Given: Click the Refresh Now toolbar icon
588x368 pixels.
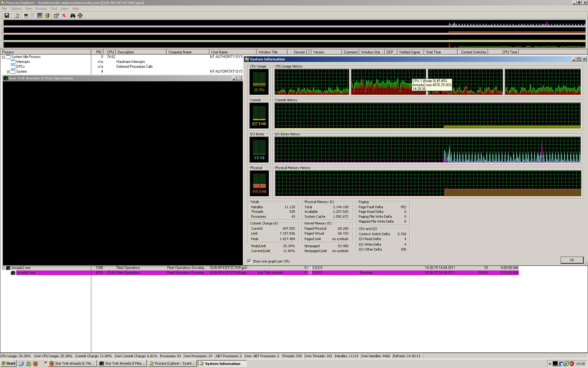Looking at the screenshot, I should (x=17, y=16).
